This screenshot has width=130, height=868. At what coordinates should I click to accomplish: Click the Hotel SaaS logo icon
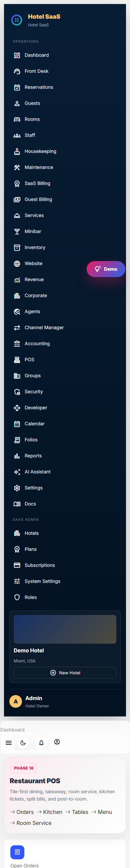pyautogui.click(x=17, y=20)
